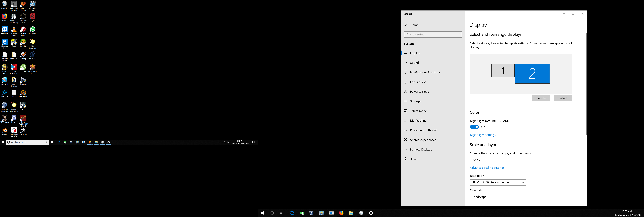Go to Storage settings
The image size is (644, 217).
(415, 101)
